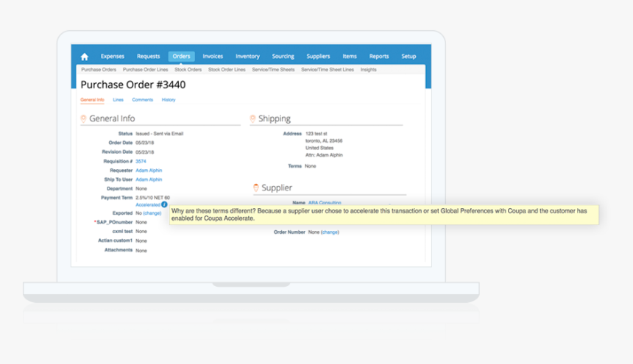Open the Requests menu

point(148,57)
